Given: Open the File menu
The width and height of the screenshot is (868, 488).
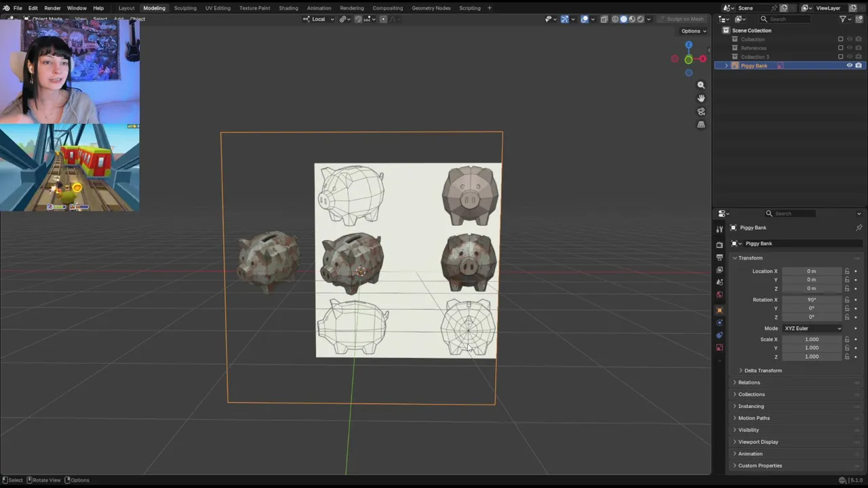Looking at the screenshot, I should click(18, 8).
